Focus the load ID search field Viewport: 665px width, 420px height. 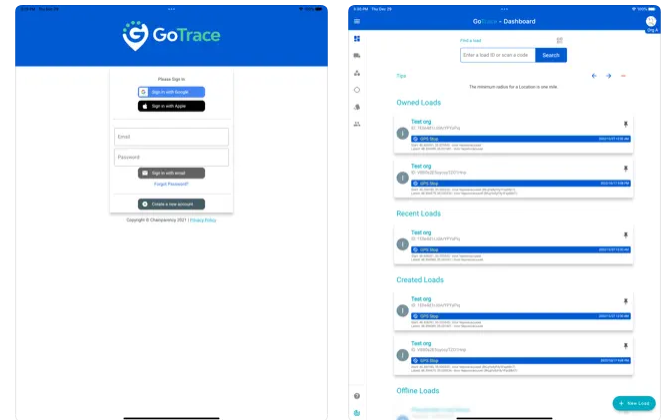[x=498, y=55]
